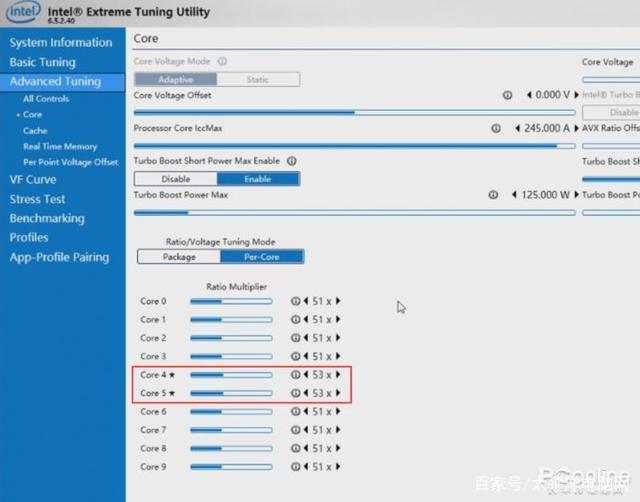Viewport: 640px width, 502px height.
Task: Click Core 0 ratio slider
Action: 231,301
